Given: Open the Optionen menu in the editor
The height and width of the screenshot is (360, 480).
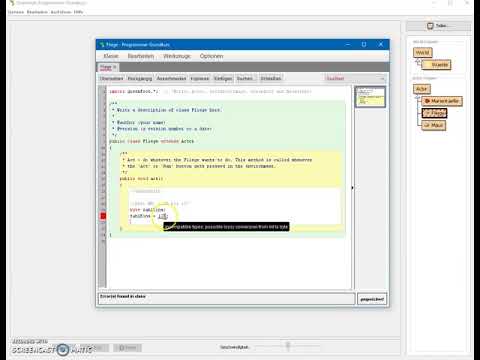Looking at the screenshot, I should 211,56.
